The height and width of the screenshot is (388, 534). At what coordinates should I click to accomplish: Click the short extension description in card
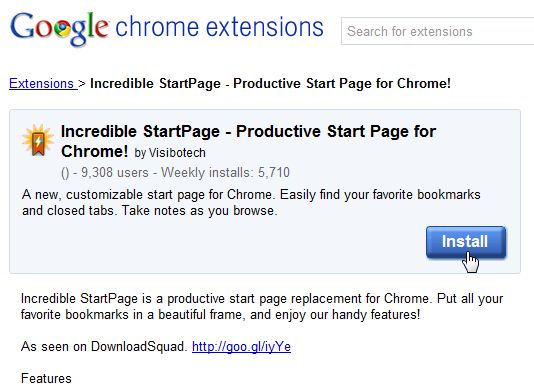pos(251,203)
